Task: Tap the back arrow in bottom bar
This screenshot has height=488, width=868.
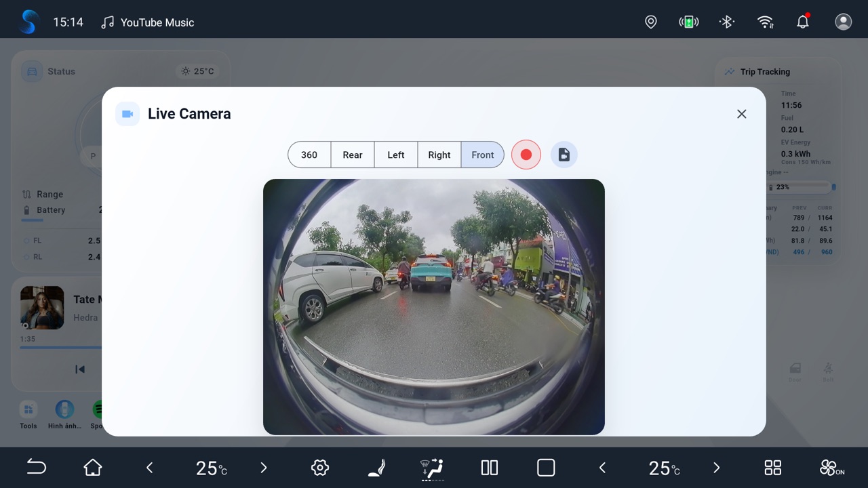Action: pyautogui.click(x=36, y=467)
